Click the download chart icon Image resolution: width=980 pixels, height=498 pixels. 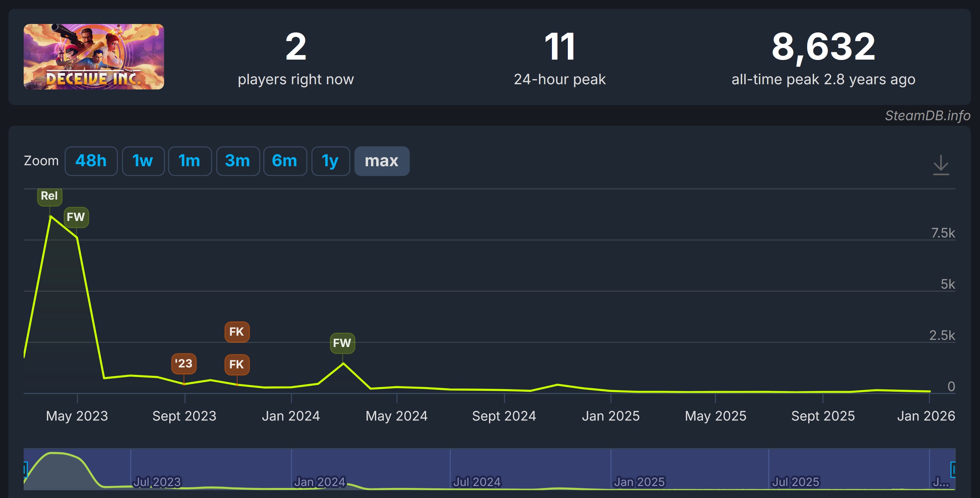[941, 165]
